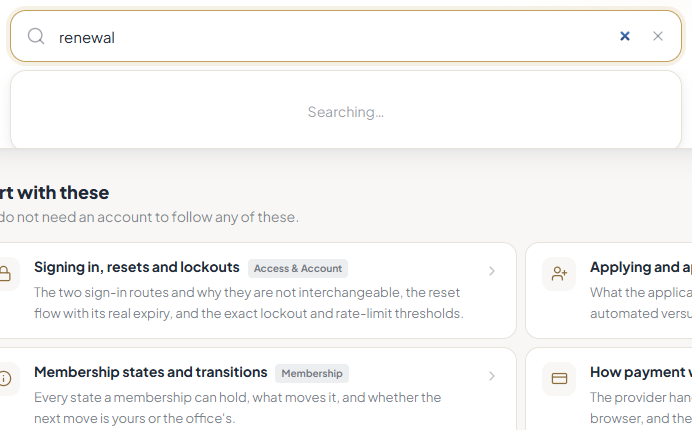Open 'Signing in, resets and lockouts' article

[137, 267]
